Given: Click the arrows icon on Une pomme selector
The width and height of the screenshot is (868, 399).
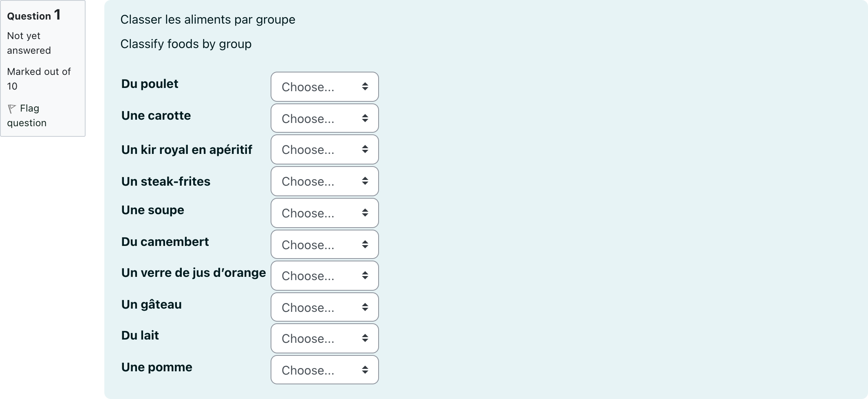Looking at the screenshot, I should (x=365, y=370).
